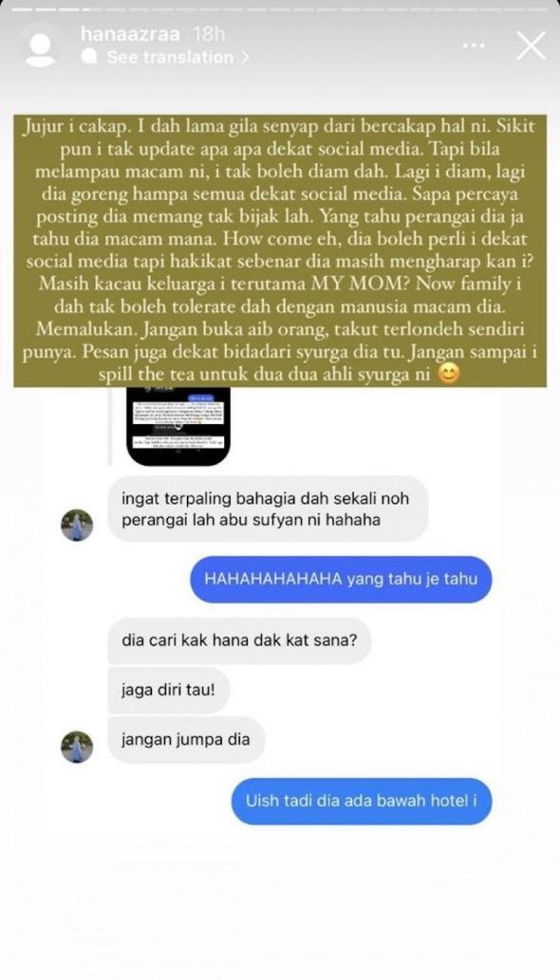
Task: Tap the chat avatar beside the abu sufyan message
Action: tap(77, 525)
